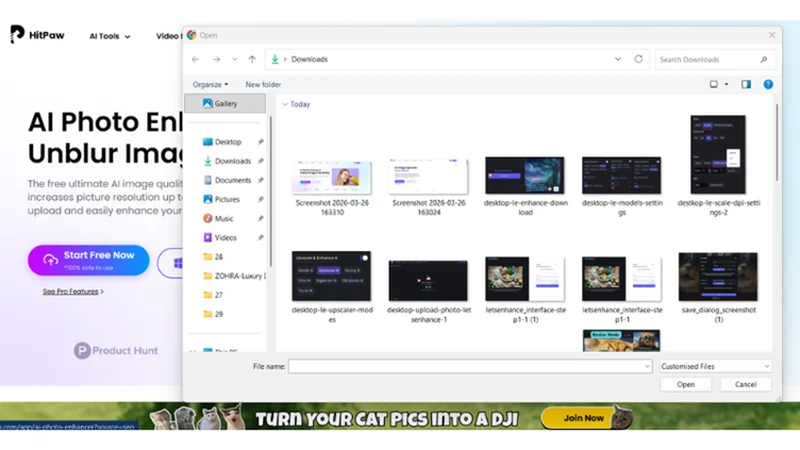Change the view layout icon
The image size is (800, 450).
[x=714, y=84]
